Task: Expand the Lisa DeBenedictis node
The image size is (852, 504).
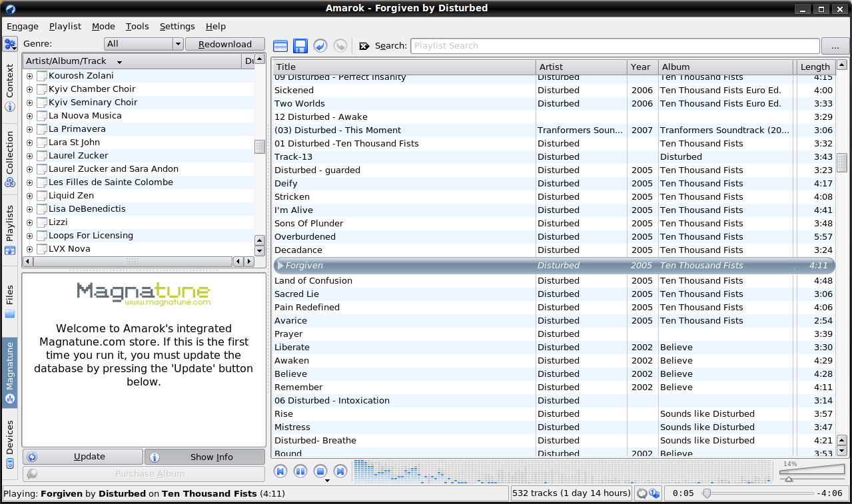Action: (x=29, y=209)
